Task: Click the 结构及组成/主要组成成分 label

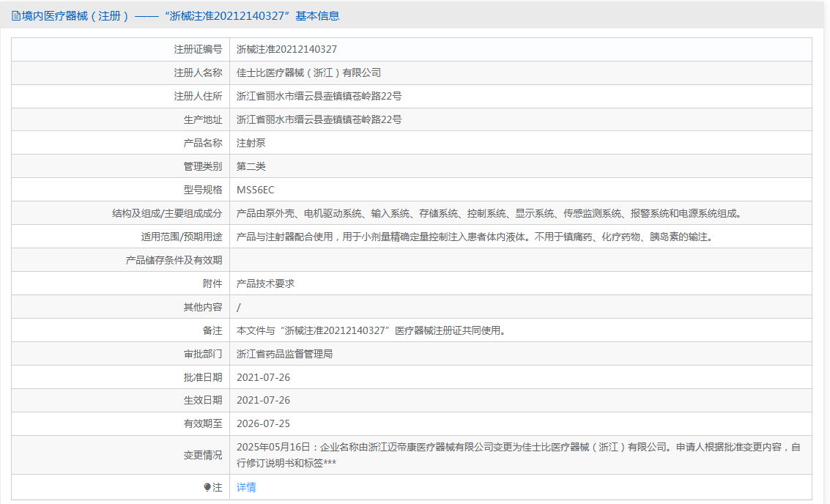Action: pyautogui.click(x=167, y=213)
